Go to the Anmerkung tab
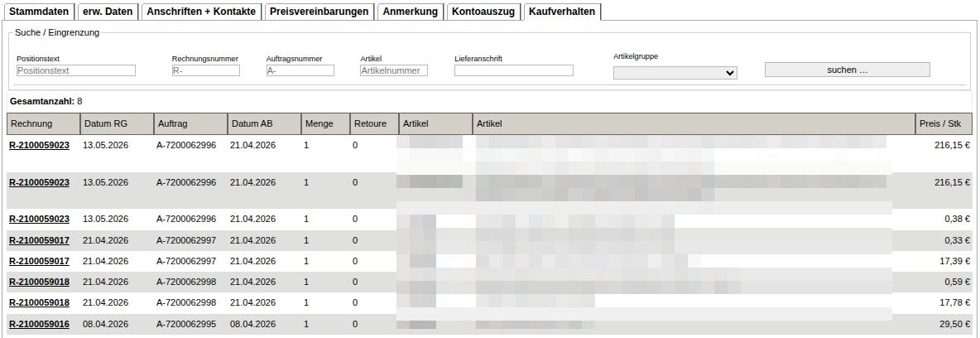Screen dimensions: 980x338 [x=410, y=12]
